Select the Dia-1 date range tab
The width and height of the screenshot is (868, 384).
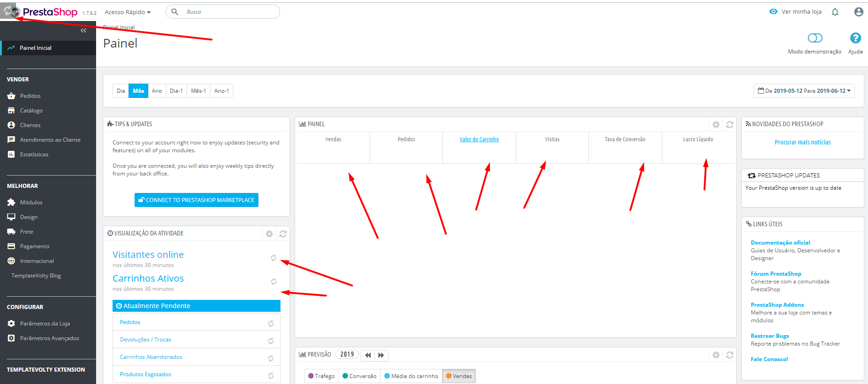(x=176, y=91)
